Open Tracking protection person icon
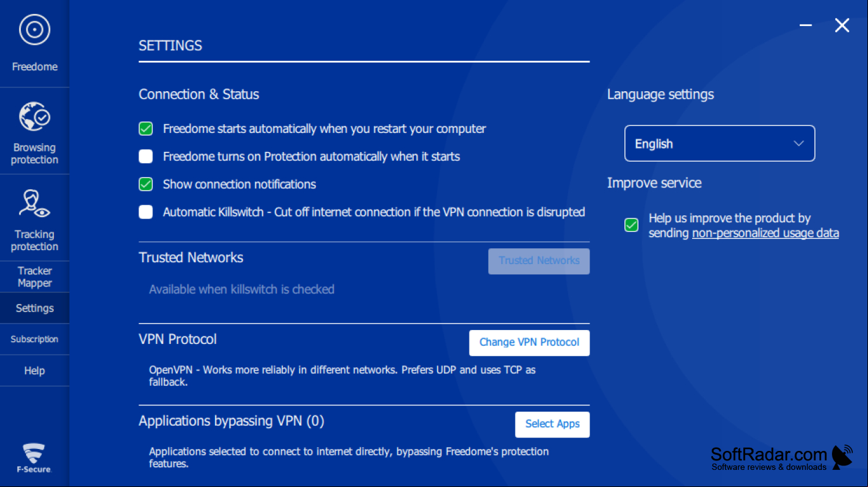Image resolution: width=868 pixels, height=487 pixels. click(34, 204)
